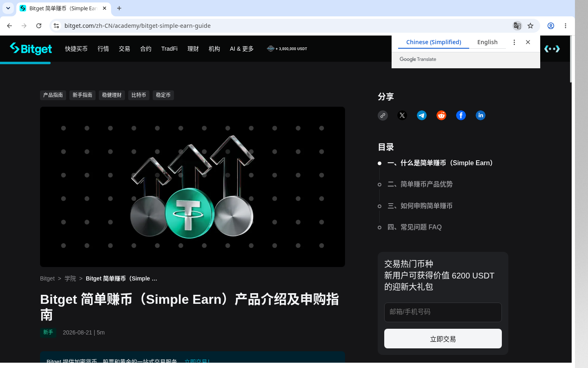Click the 稳健理财 tag
This screenshot has width=588, height=368.
tap(112, 95)
